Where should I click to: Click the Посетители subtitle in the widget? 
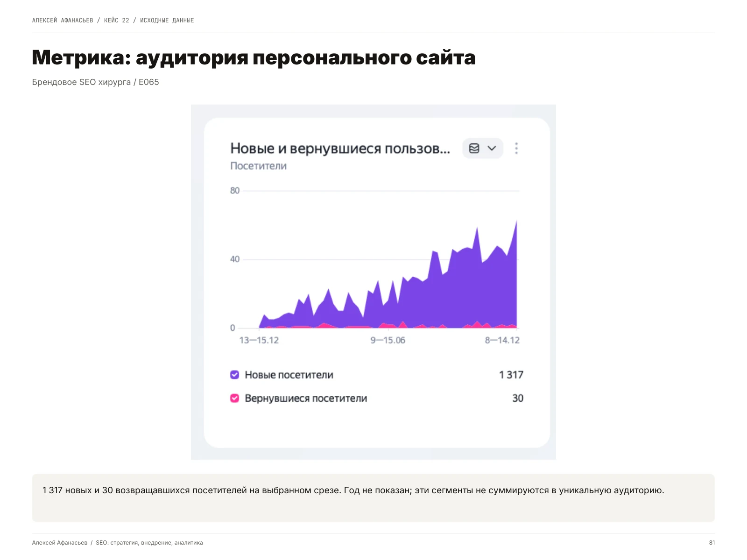point(258,166)
